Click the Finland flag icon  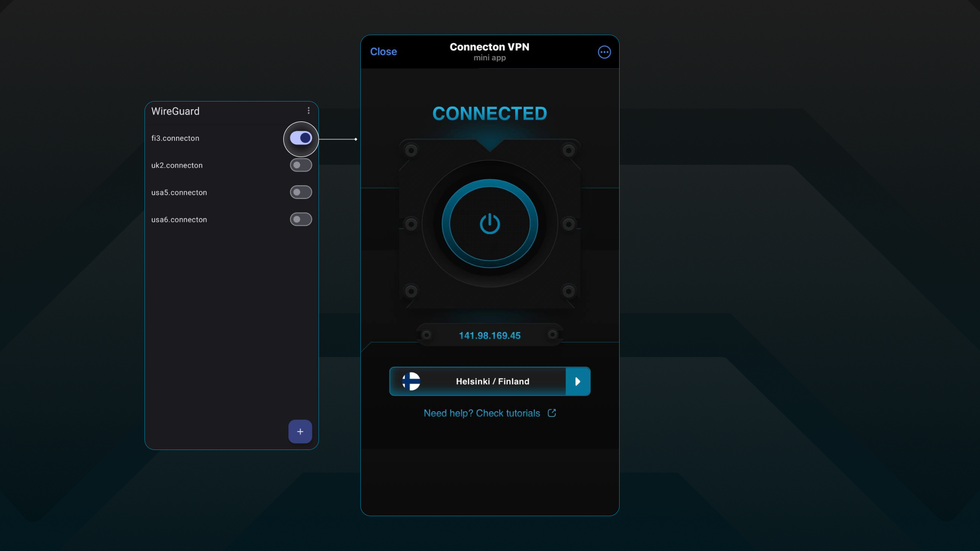411,381
